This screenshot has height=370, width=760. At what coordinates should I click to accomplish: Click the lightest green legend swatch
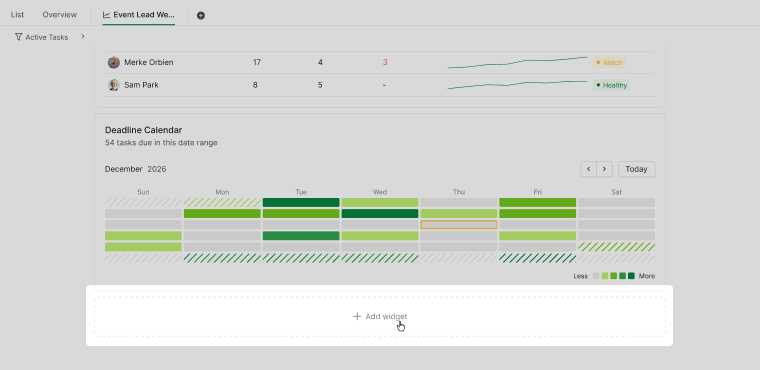pyautogui.click(x=605, y=276)
